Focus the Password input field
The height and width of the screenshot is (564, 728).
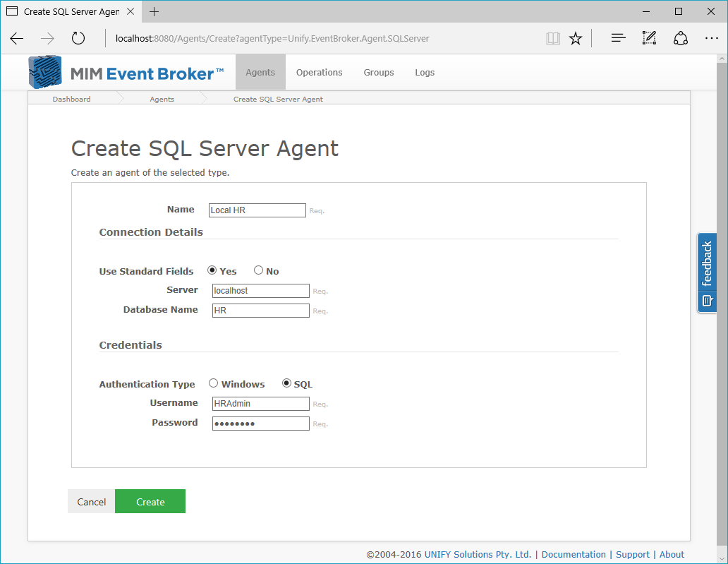point(261,424)
